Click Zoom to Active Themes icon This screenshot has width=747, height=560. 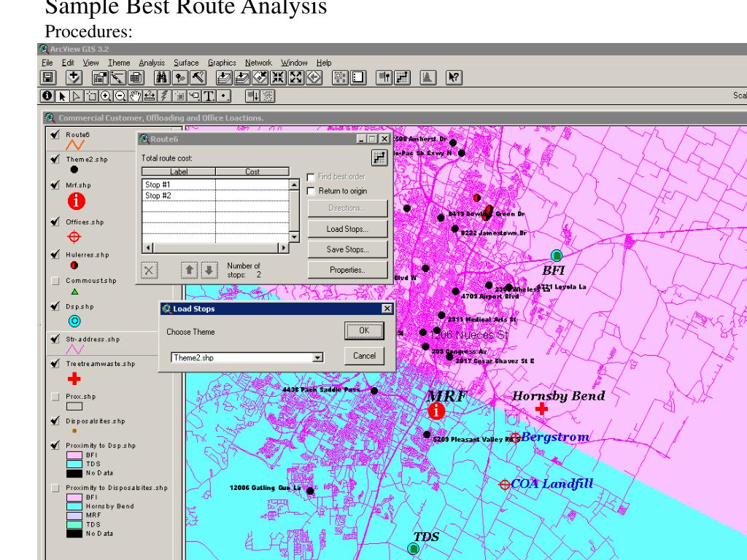coord(242,77)
